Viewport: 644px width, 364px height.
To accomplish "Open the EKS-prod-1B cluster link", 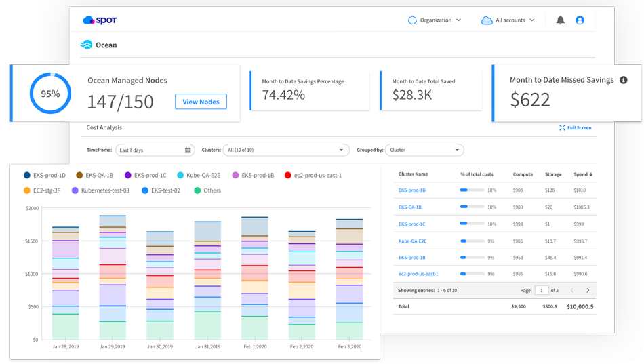I will pos(412,257).
